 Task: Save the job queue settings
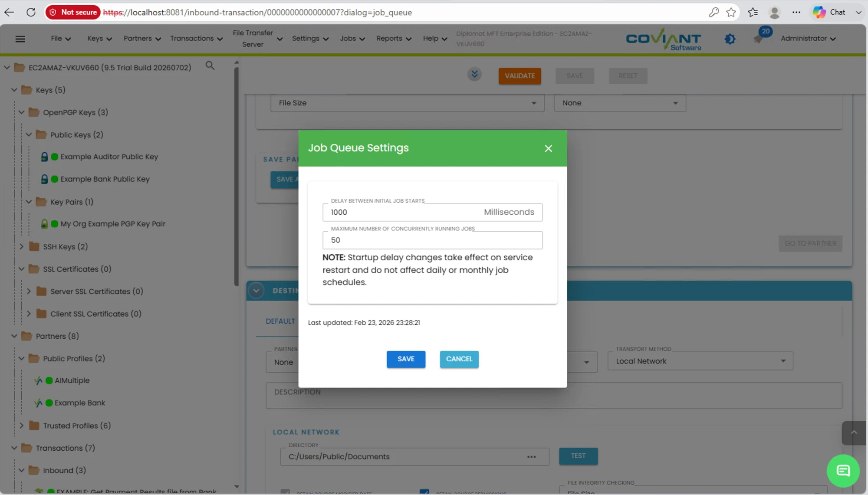click(406, 359)
